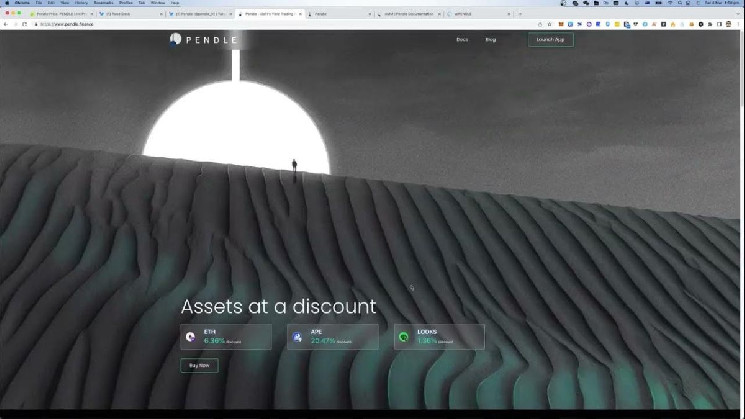Open the Chrome three-dot menu

click(738, 24)
